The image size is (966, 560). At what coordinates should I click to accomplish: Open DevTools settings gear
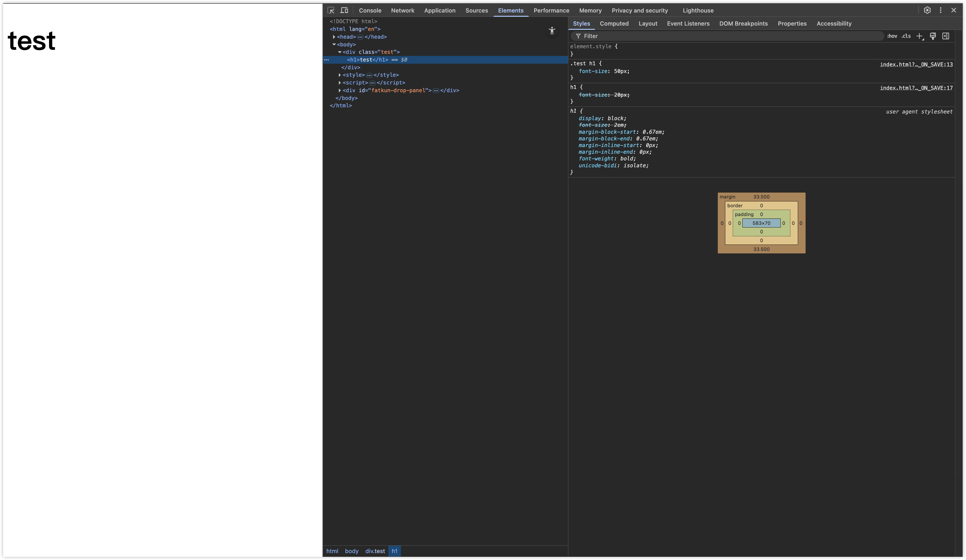tap(927, 10)
